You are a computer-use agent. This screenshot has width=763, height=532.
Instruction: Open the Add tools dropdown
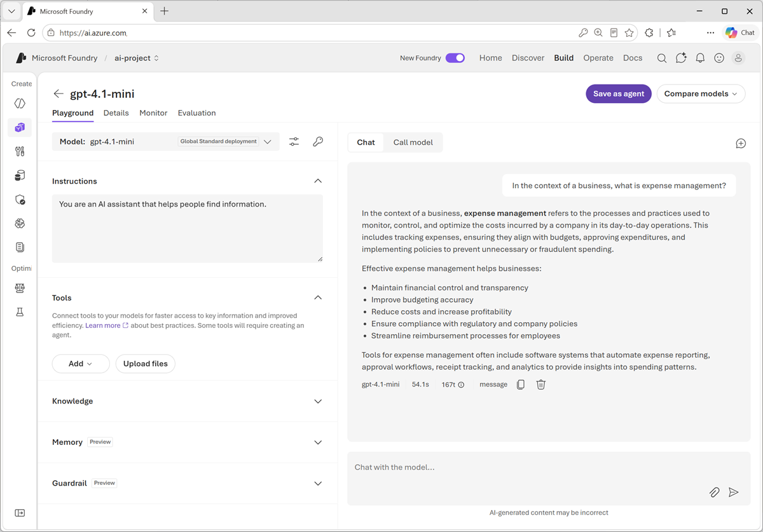81,364
